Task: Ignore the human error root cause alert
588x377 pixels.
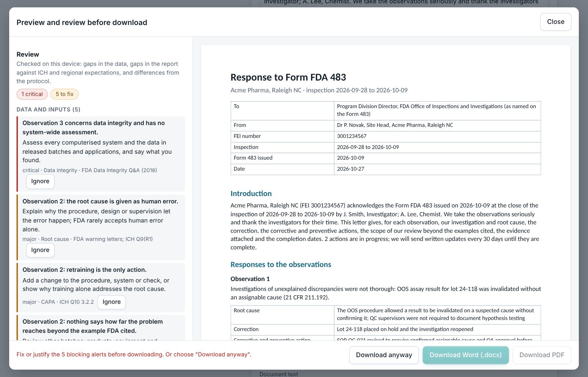Action: (x=40, y=250)
